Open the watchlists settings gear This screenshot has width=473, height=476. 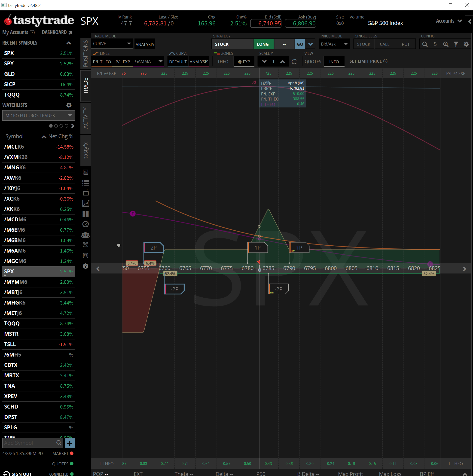69,105
